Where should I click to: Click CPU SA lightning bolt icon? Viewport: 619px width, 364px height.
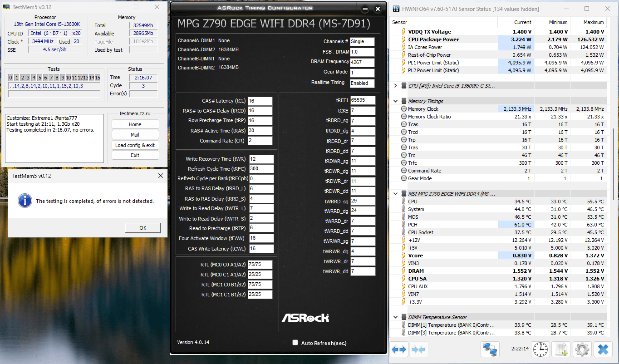(x=404, y=279)
